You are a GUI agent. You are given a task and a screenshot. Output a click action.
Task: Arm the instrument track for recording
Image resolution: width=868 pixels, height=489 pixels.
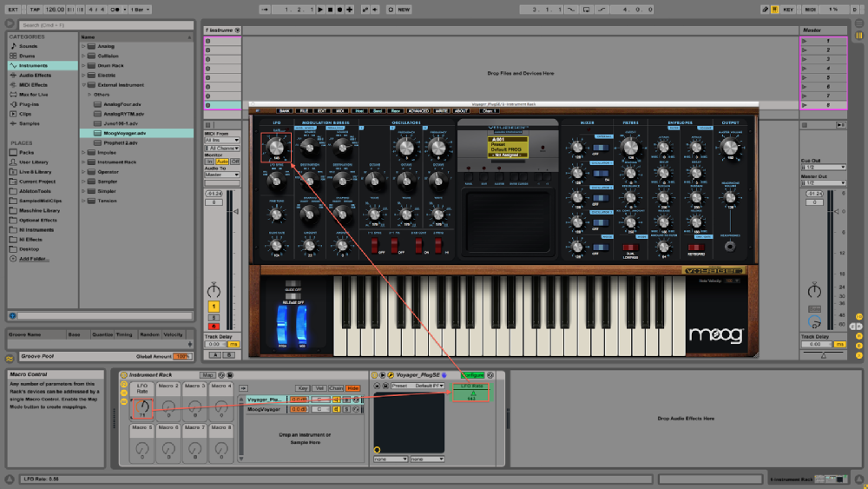[x=214, y=327]
